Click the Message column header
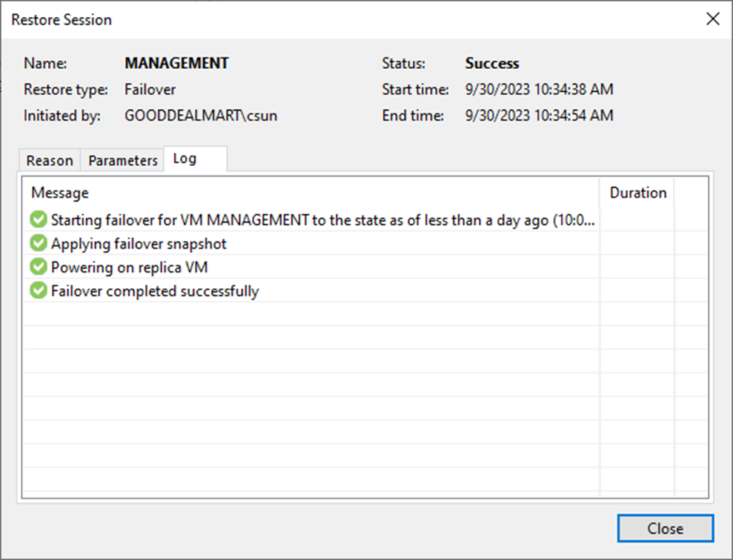Viewport: 733px width, 560px height. 59,193
